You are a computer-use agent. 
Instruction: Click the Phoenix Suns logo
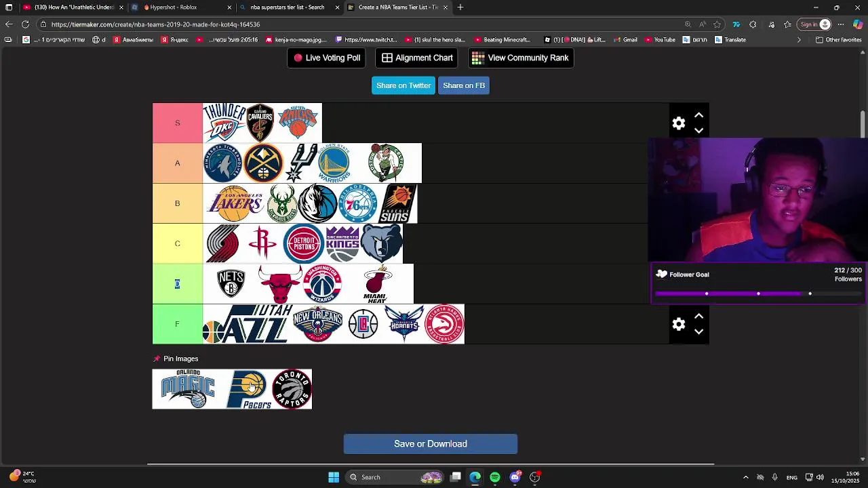click(398, 203)
